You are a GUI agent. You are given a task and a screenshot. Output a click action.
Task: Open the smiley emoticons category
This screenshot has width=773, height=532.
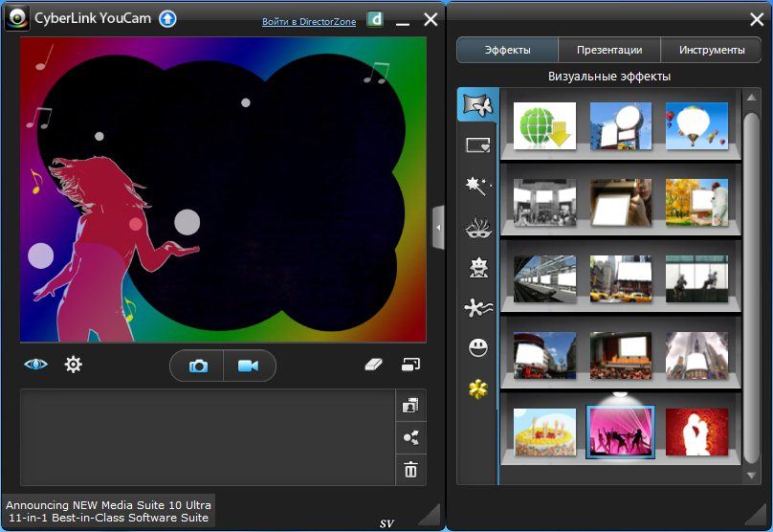click(x=477, y=348)
